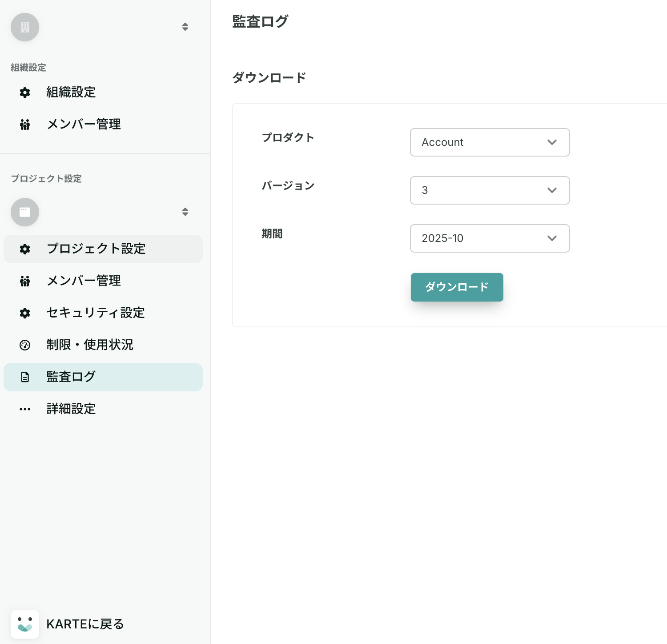
Task: Click the chevron on the 2025-10 dropdown
Action: 552,238
